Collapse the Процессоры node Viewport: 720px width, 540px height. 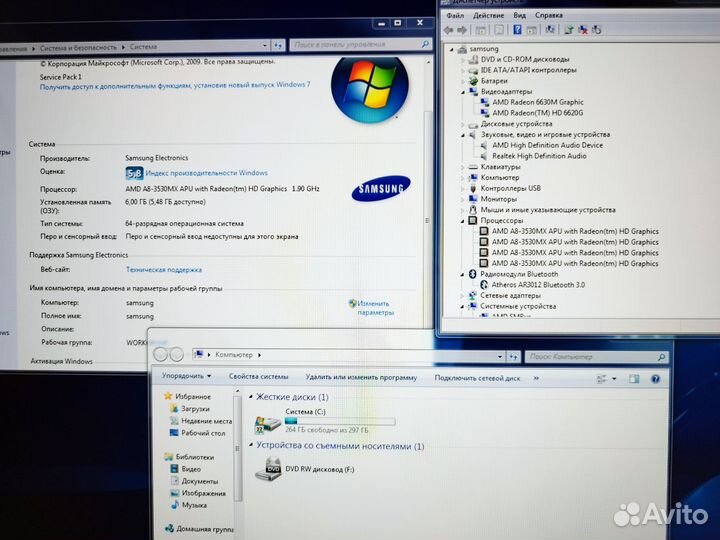click(x=463, y=221)
